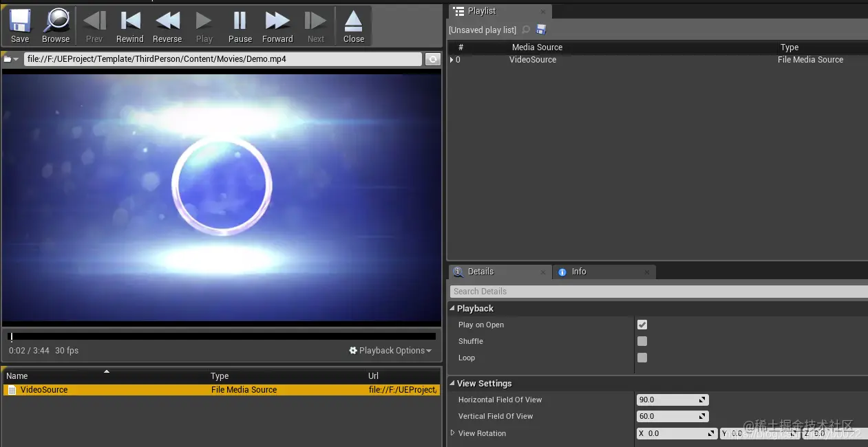Screen dimensions: 868x447
Task: Click the Forward fast-forward icon
Action: click(x=277, y=21)
